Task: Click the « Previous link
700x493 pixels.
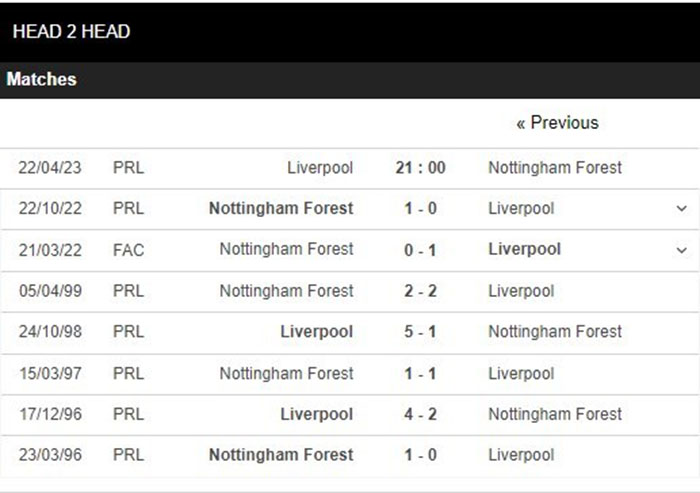Action: click(x=557, y=123)
